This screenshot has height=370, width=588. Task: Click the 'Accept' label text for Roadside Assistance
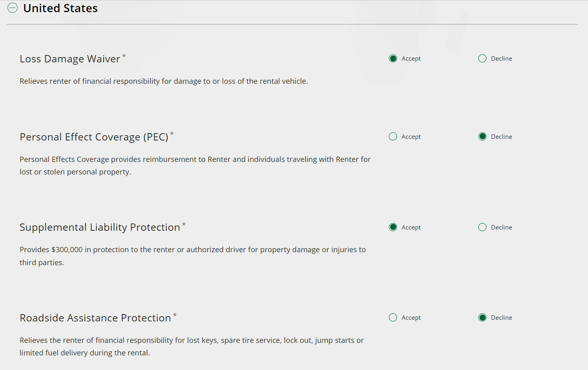point(411,318)
